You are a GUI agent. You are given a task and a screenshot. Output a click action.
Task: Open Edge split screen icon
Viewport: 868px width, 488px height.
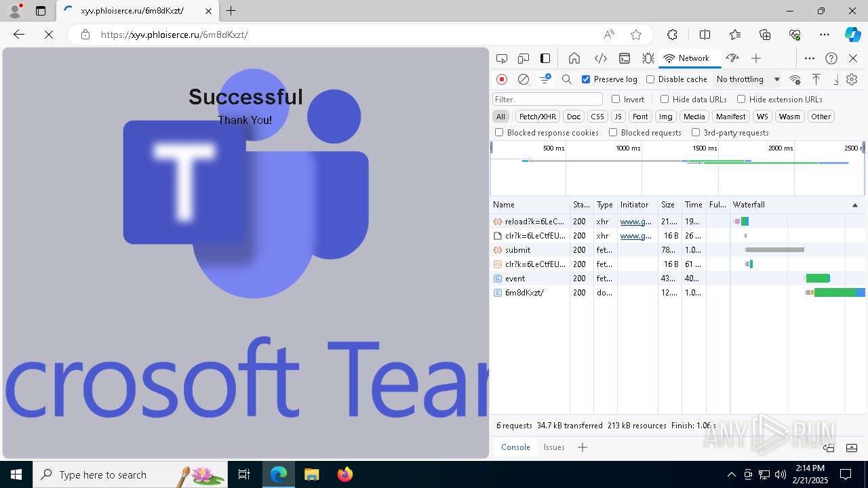tap(705, 35)
